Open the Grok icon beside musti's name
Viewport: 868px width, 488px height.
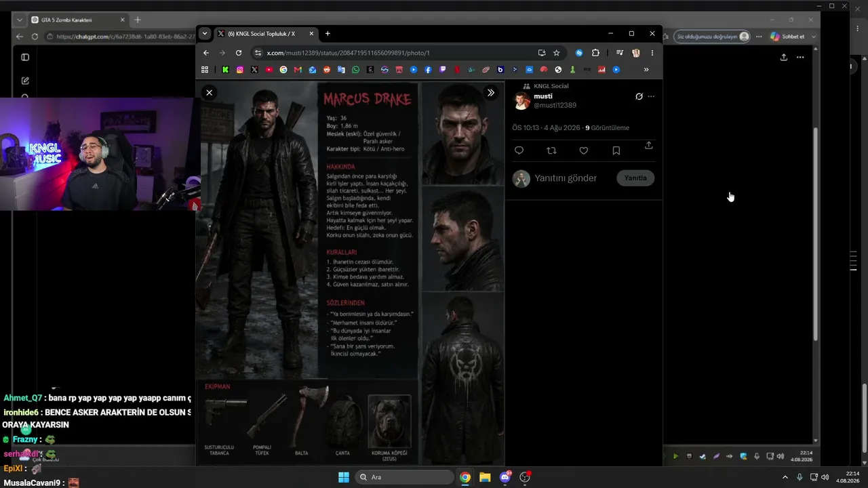(639, 96)
